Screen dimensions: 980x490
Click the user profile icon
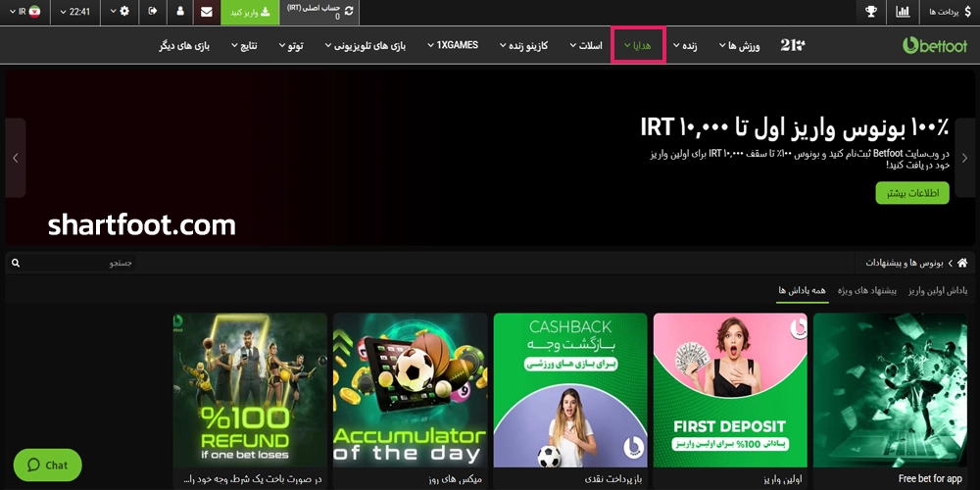tap(179, 12)
